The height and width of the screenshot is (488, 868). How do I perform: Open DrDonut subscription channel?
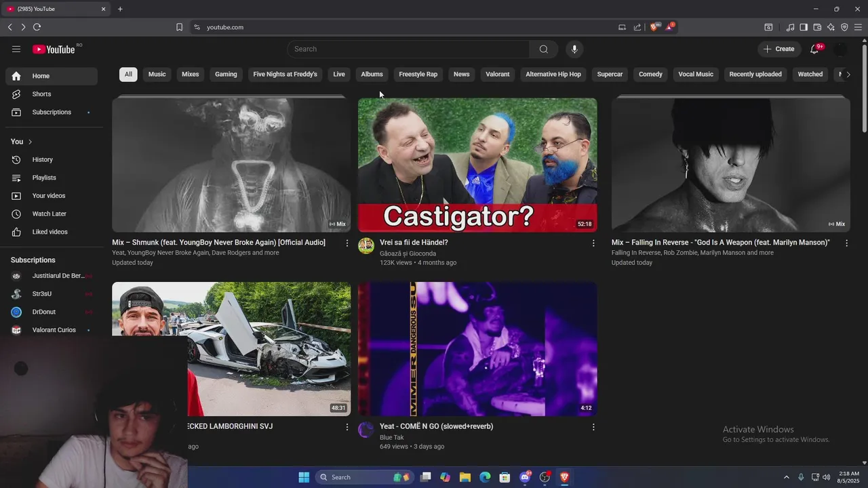[x=52, y=312]
